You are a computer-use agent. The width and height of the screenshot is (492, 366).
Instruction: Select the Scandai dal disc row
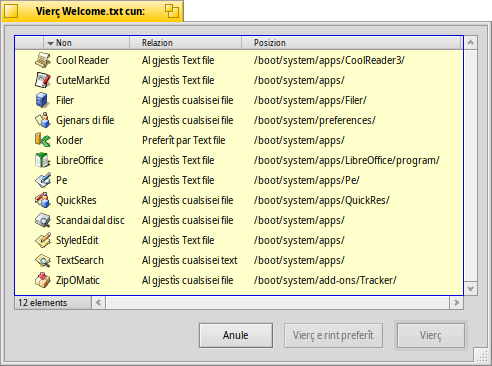239,220
